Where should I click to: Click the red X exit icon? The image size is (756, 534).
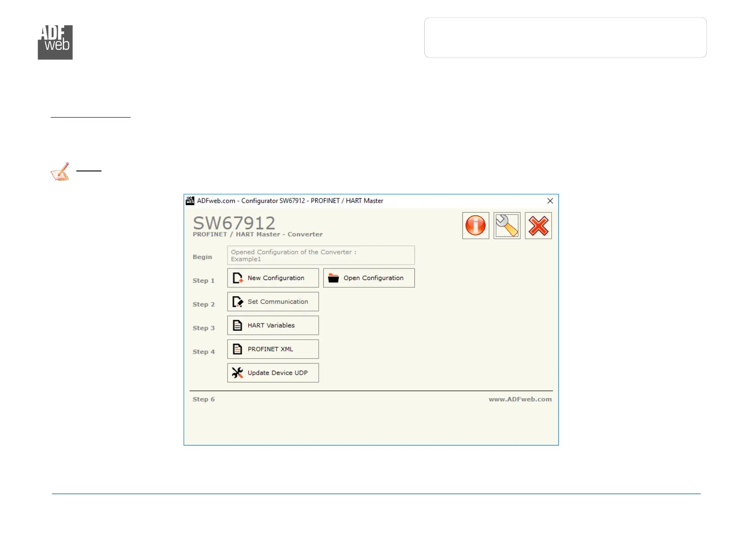tap(538, 226)
